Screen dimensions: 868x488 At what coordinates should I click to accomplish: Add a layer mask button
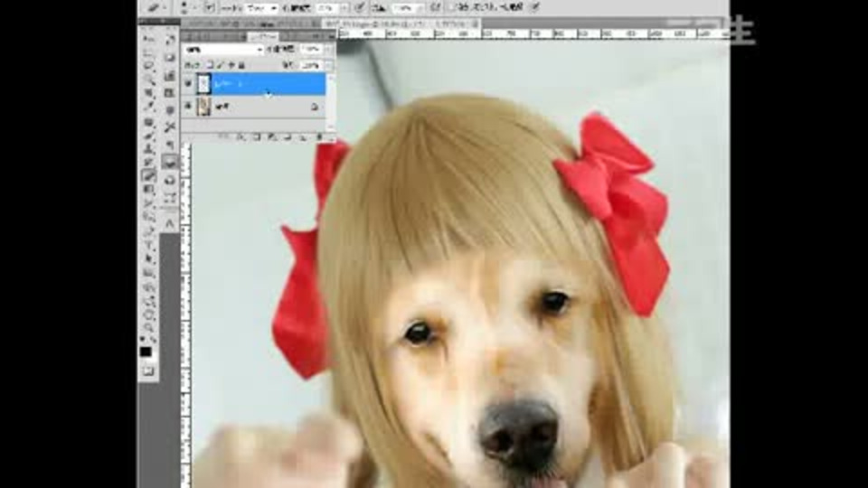[256, 136]
